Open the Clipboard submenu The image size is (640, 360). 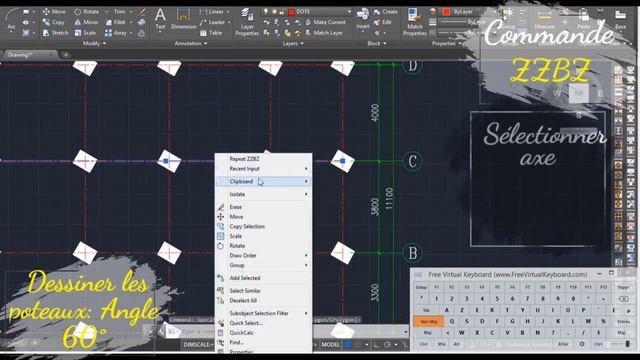coord(264,181)
